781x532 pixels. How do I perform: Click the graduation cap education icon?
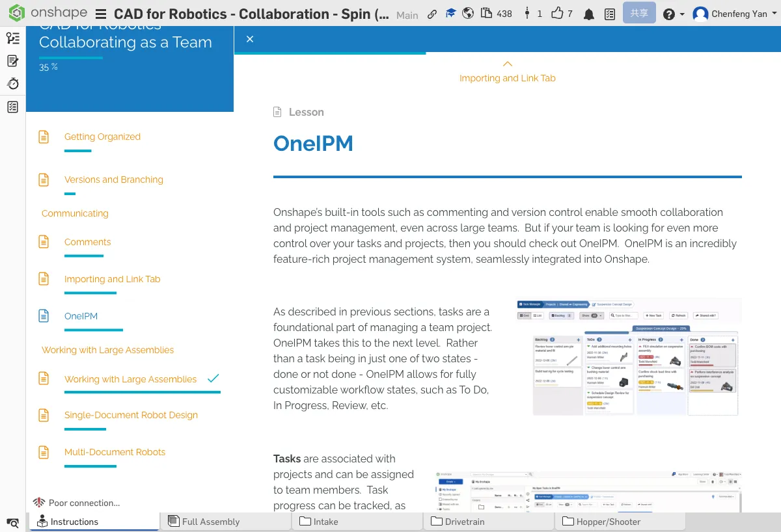point(450,14)
